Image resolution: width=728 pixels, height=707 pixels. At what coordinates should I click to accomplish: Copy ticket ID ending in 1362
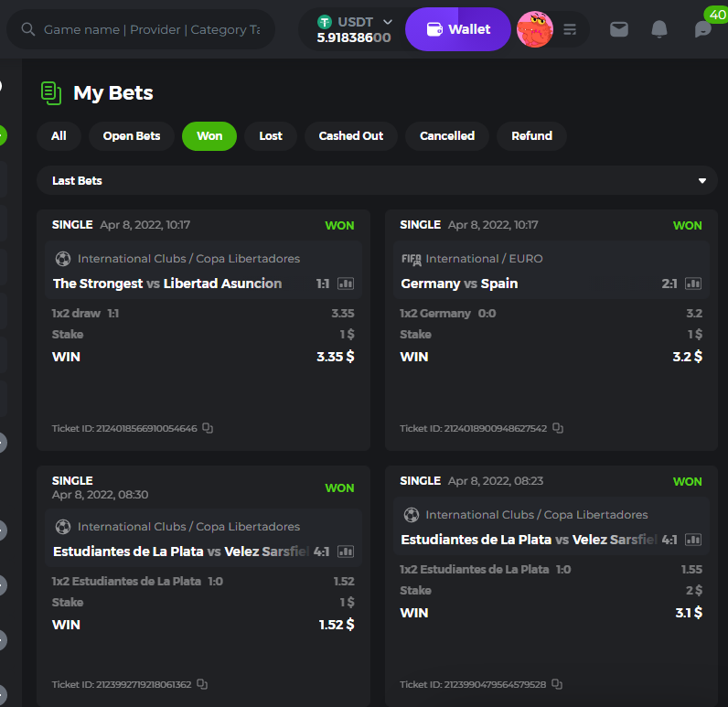tap(202, 684)
